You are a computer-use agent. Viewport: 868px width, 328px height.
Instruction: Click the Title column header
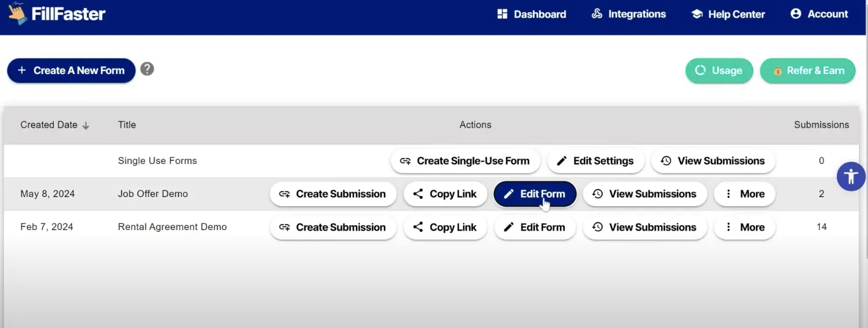click(x=127, y=125)
